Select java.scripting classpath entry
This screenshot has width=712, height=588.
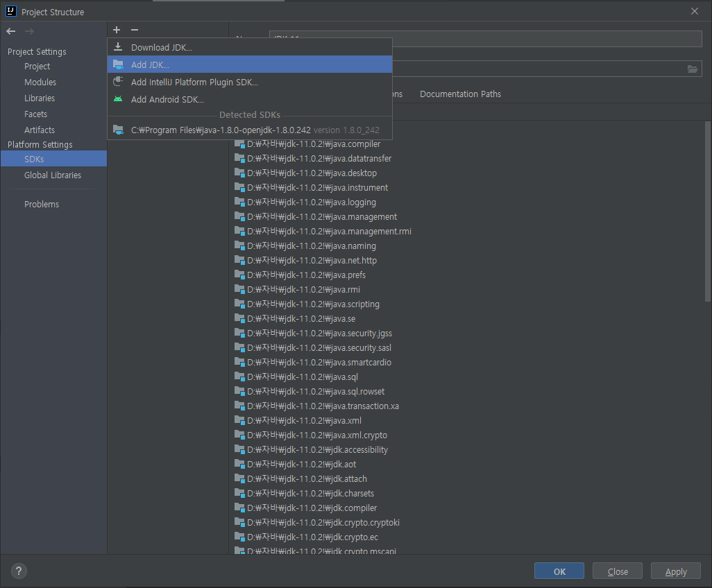click(313, 304)
